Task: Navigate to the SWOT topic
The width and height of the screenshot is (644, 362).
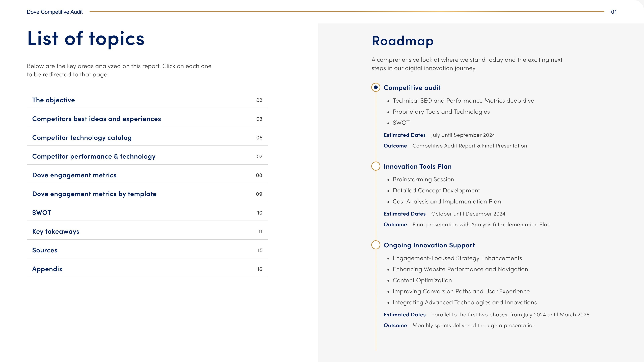Action: coord(147,212)
